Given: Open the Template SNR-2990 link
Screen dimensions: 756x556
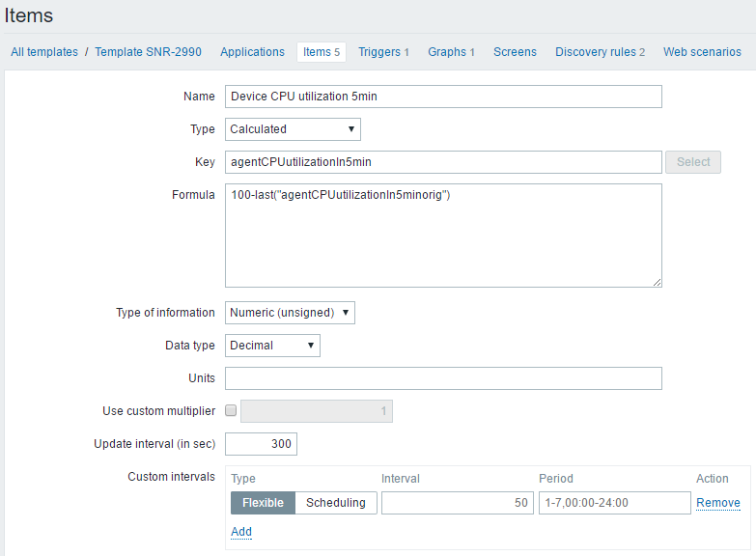Looking at the screenshot, I should [x=148, y=52].
